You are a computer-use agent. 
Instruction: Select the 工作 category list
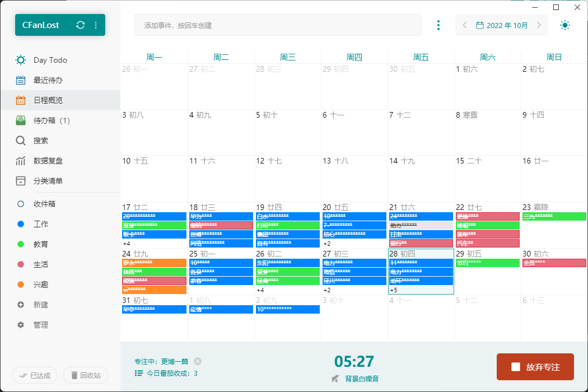tap(60, 224)
